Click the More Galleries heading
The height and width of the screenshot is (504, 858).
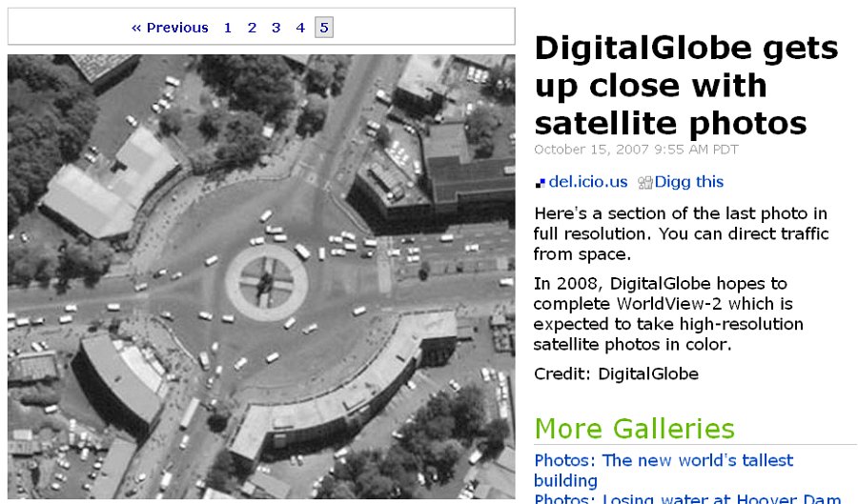click(635, 429)
